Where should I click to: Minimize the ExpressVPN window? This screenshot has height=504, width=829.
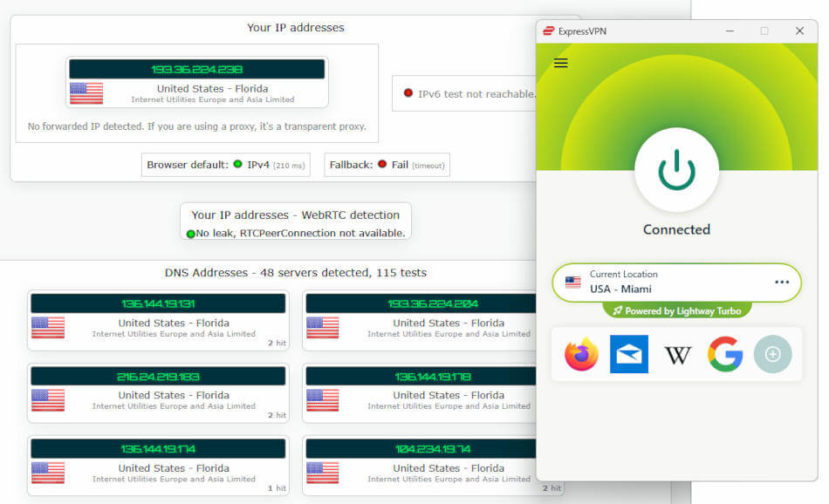pyautogui.click(x=730, y=31)
